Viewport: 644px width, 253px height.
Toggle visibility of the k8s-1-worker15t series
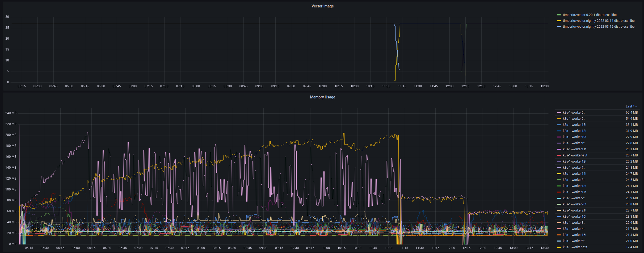pyautogui.click(x=574, y=125)
